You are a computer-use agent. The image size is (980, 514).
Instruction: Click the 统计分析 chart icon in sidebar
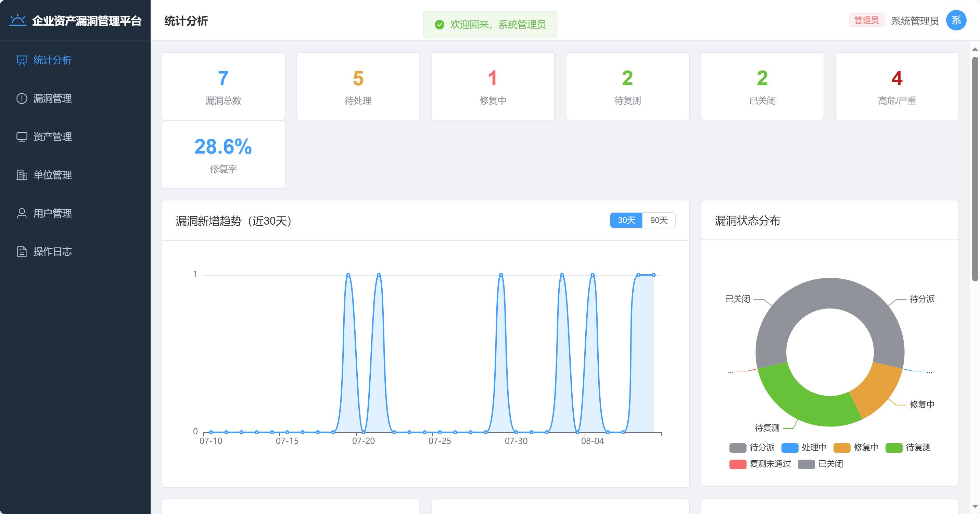pos(22,61)
